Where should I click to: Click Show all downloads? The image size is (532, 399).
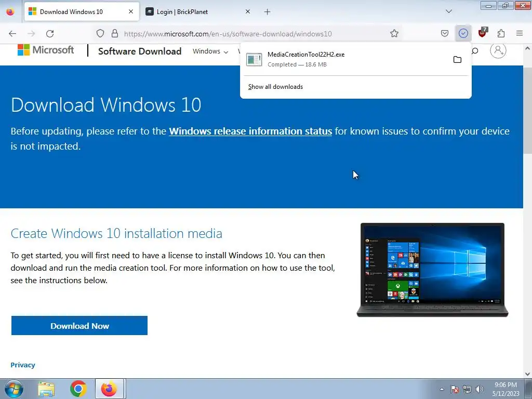pos(275,87)
